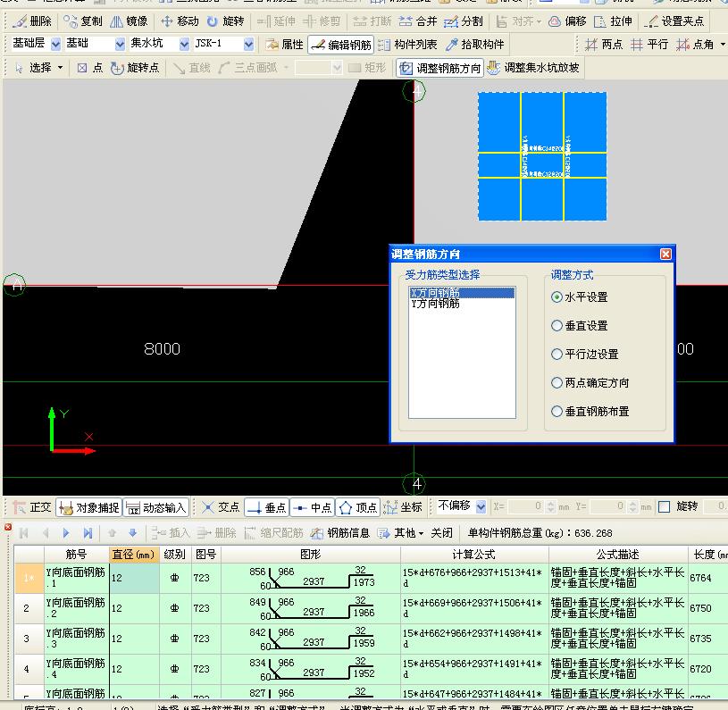Select Y方向钢筋 in the list
The width and height of the screenshot is (728, 710).
pyautogui.click(x=462, y=304)
